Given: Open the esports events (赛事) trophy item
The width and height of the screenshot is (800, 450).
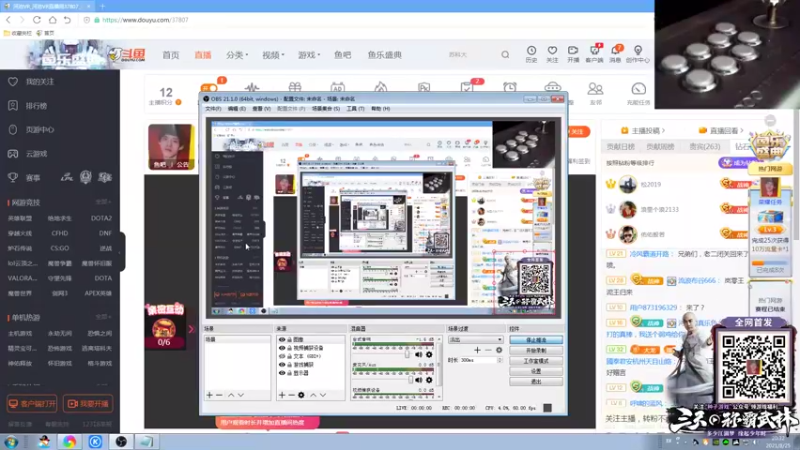Looking at the screenshot, I should tap(24, 178).
